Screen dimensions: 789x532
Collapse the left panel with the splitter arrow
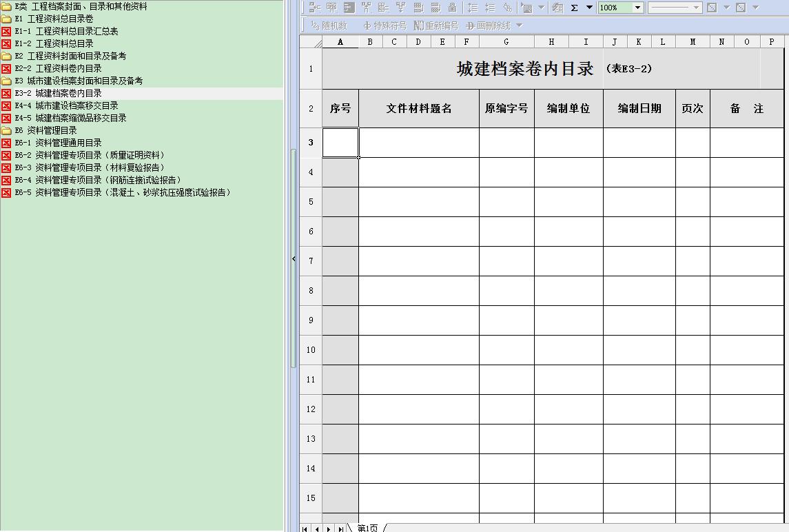294,259
